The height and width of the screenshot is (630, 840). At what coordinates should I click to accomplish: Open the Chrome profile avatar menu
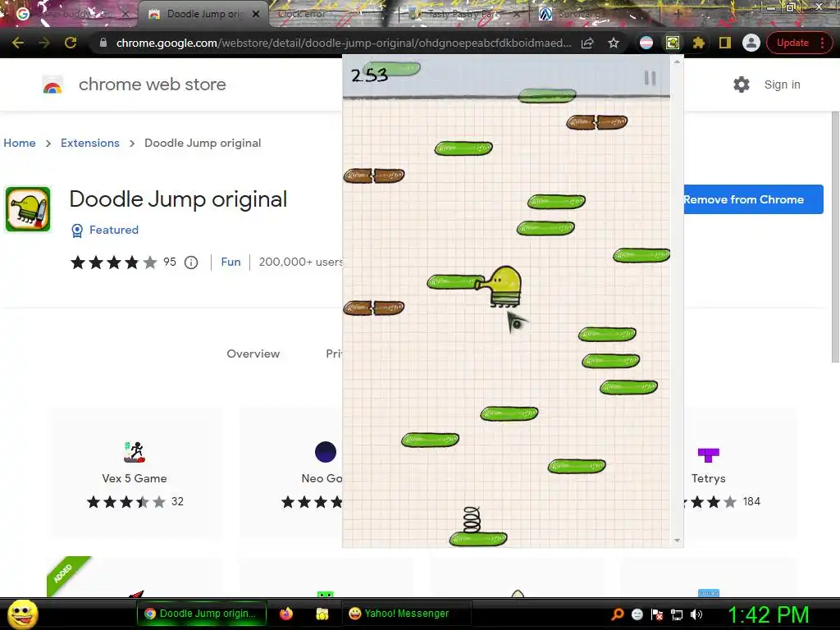coord(751,43)
